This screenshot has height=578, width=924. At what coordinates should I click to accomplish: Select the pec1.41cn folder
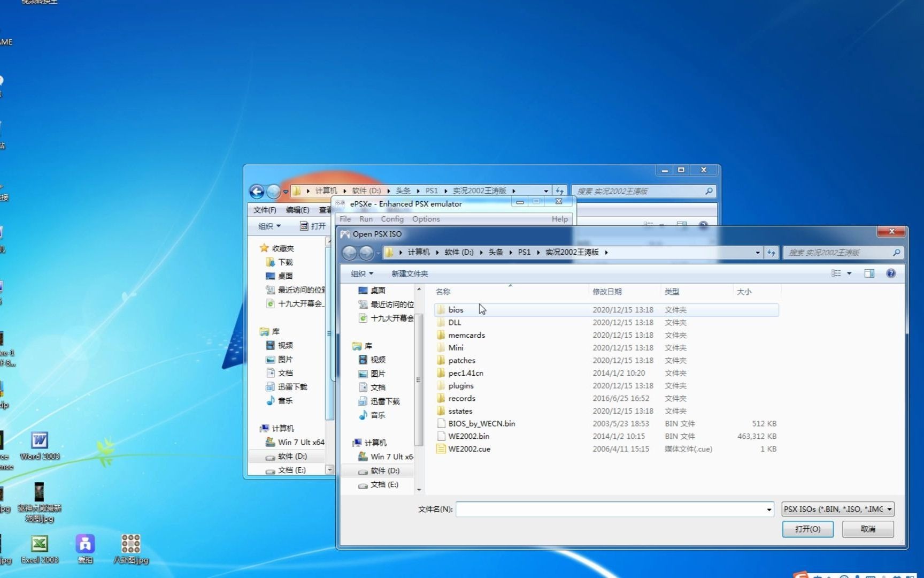click(x=606, y=373)
